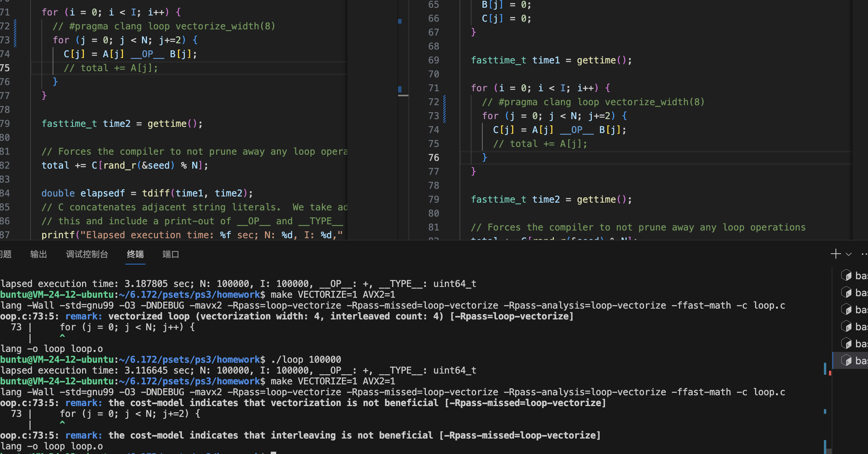Select the 端口 panel tab
The width and height of the screenshot is (868, 454).
click(x=171, y=254)
